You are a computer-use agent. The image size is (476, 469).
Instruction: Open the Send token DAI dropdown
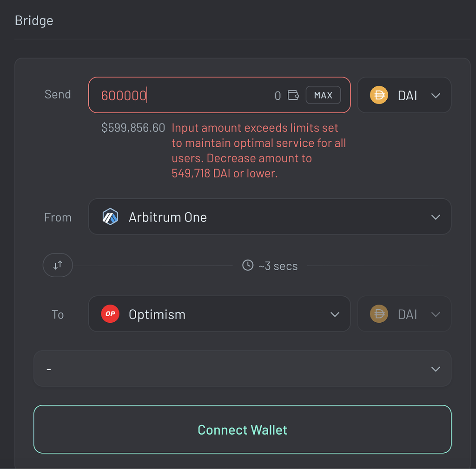tap(404, 95)
